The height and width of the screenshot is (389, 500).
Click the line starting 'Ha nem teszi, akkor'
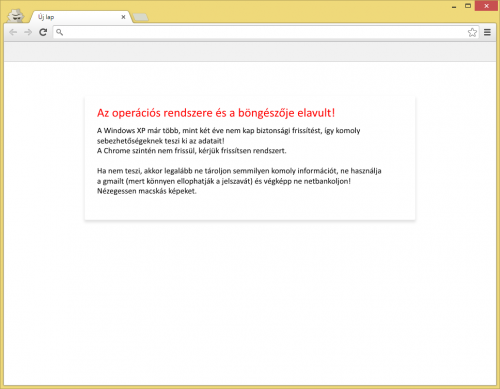239,171
